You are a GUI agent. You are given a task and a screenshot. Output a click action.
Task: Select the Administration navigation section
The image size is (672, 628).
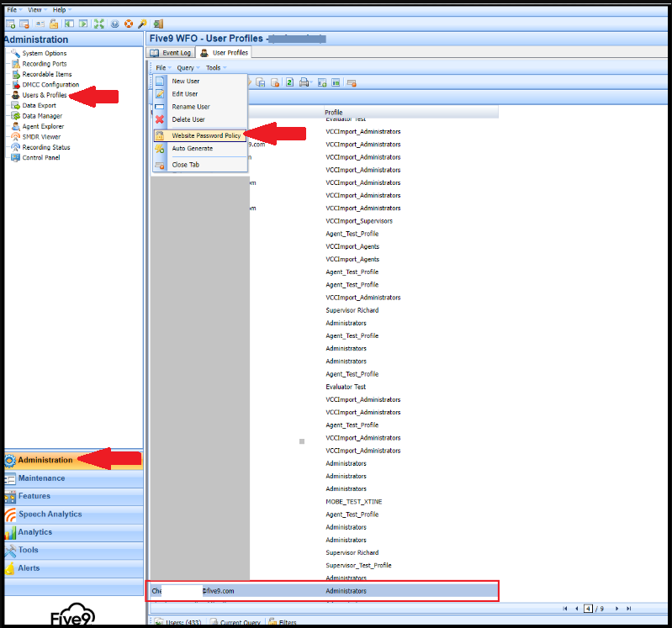pos(73,460)
